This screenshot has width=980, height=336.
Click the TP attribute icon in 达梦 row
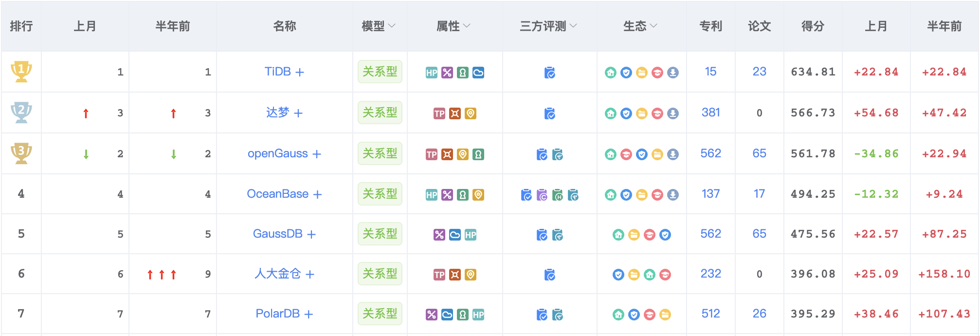point(439,114)
